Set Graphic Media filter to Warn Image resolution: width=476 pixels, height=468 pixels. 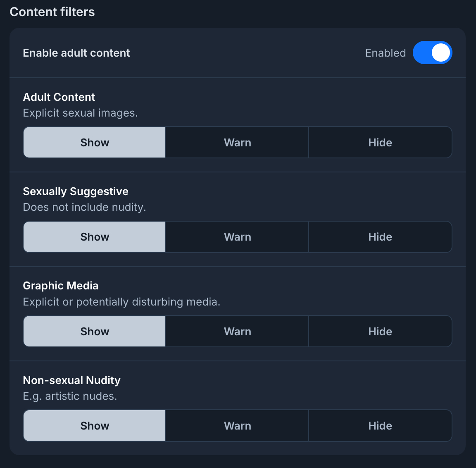point(237,332)
